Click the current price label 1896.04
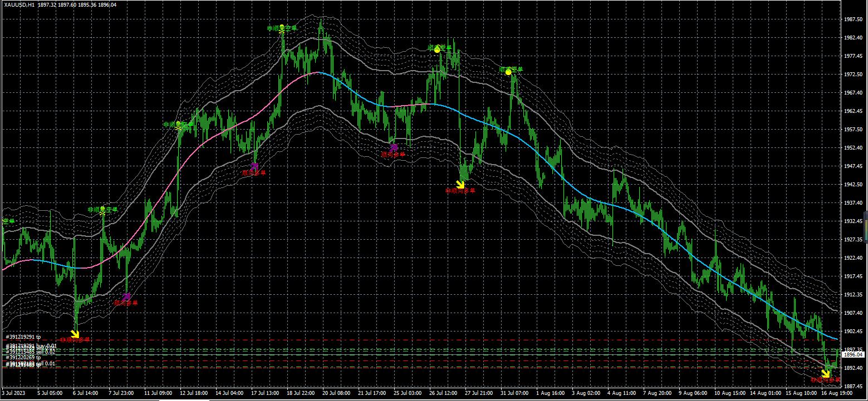Image resolution: width=868 pixels, height=401 pixels. pos(853,354)
